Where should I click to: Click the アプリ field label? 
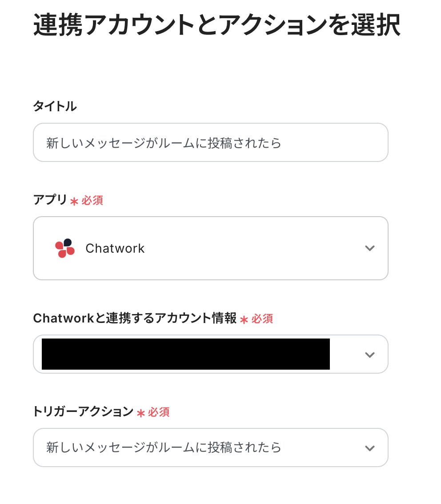[50, 200]
